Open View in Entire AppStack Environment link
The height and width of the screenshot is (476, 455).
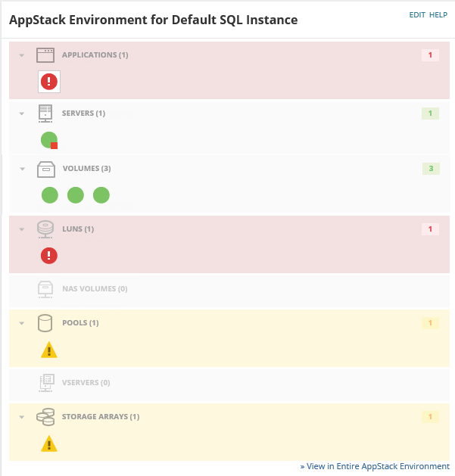coord(375,466)
